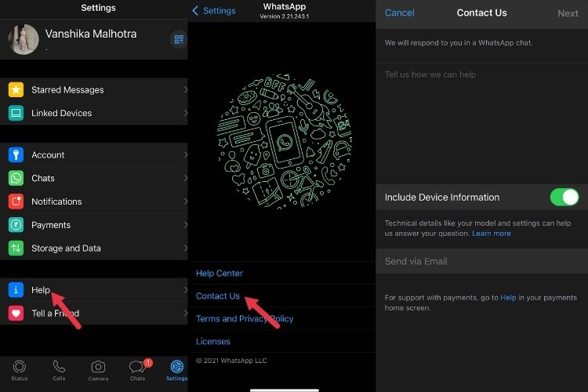Viewport: 588px width, 392px height.
Task: Click the yellow Starred Messages star icon
Action: 16,89
